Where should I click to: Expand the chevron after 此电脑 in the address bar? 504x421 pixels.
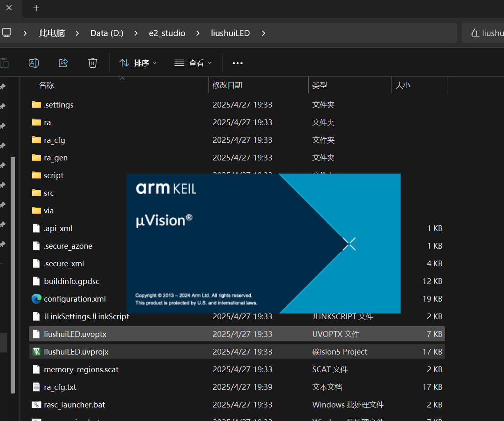(x=78, y=33)
